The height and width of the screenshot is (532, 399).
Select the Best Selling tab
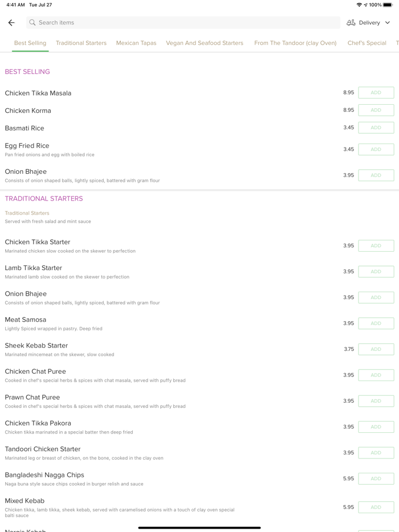click(x=30, y=43)
